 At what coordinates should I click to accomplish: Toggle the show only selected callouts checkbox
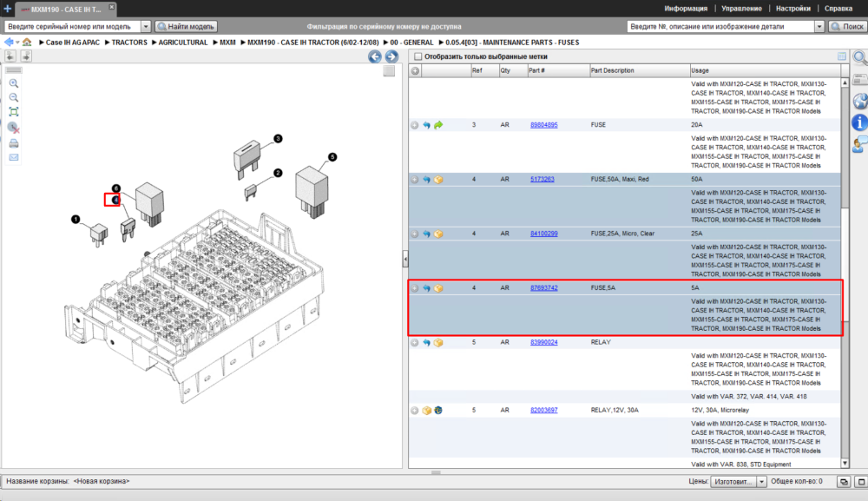[x=418, y=56]
